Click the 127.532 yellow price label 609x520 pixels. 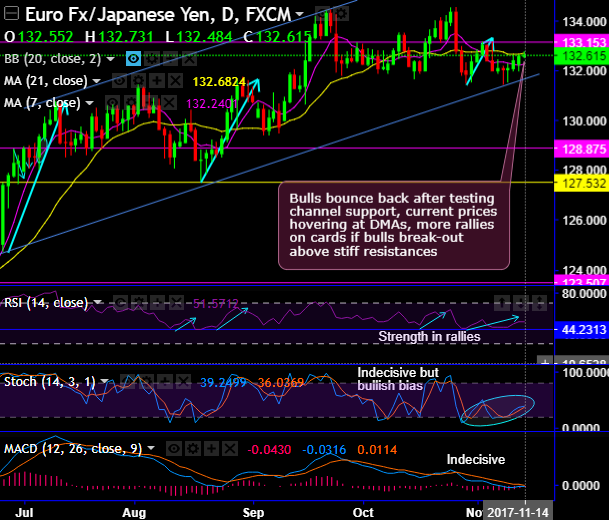pyautogui.click(x=581, y=183)
